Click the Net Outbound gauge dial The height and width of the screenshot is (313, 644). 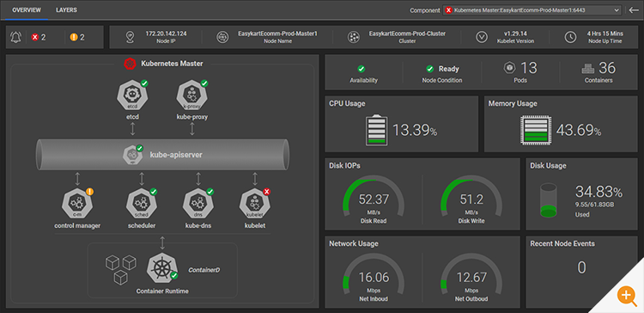point(471,273)
